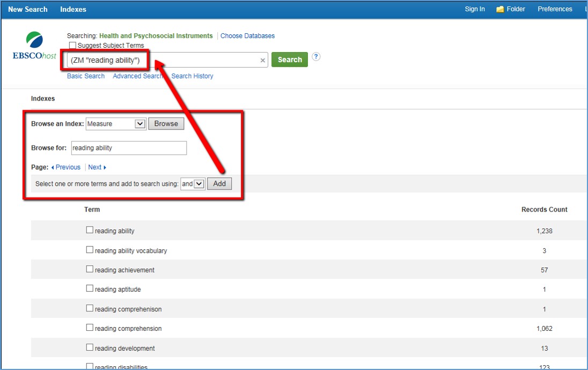Image resolution: width=588 pixels, height=370 pixels.
Task: Click the EBSCOhost logo
Action: [34, 46]
